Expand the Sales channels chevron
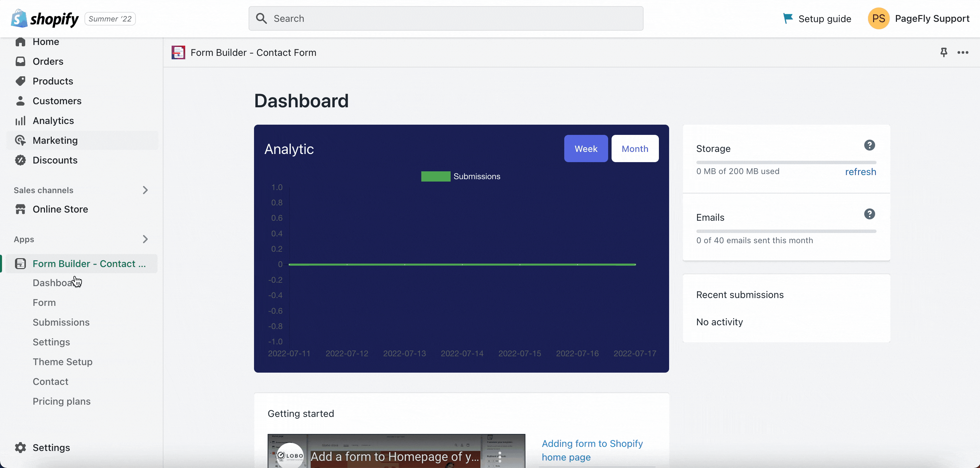This screenshot has width=980, height=468. pyautogui.click(x=145, y=190)
